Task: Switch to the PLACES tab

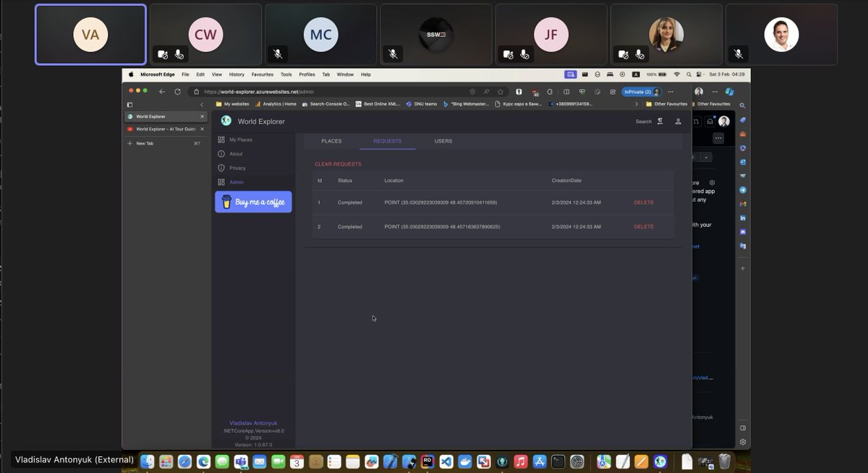Action: pos(331,141)
